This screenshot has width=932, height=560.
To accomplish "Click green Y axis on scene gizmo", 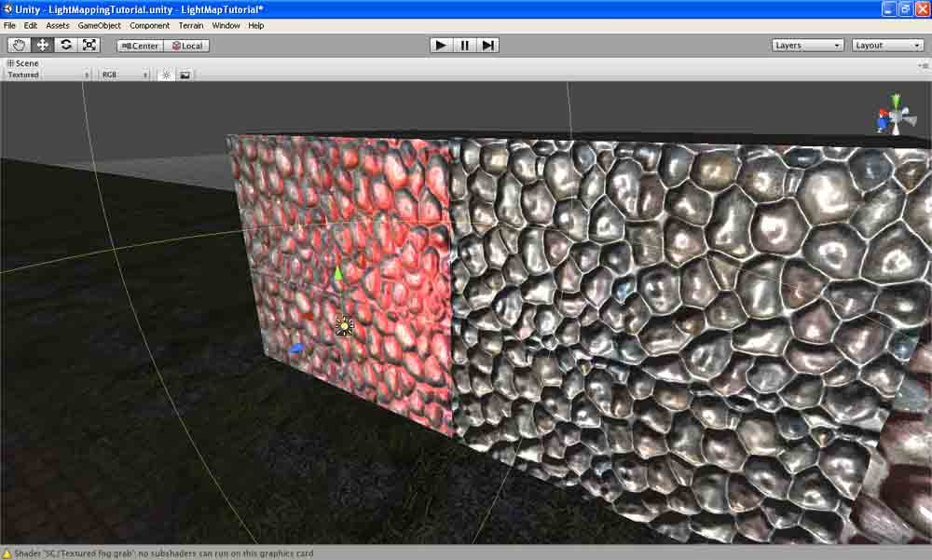I will pyautogui.click(x=896, y=99).
